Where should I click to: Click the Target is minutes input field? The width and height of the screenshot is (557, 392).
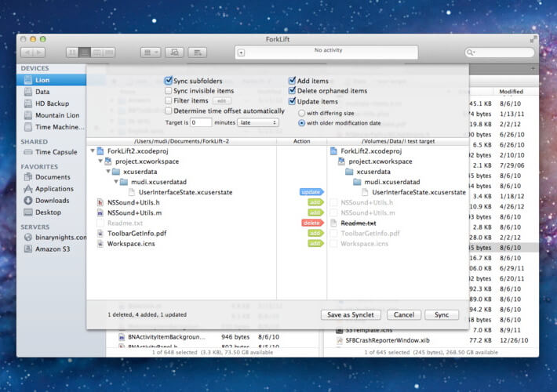(x=201, y=122)
